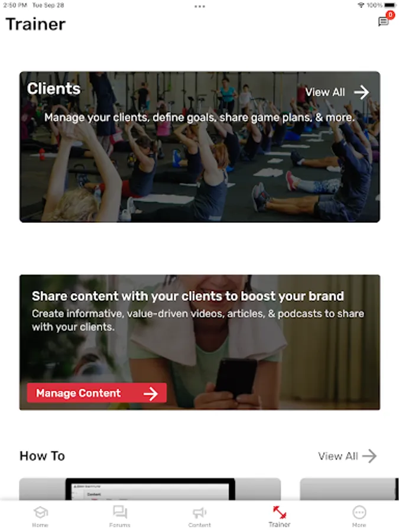The width and height of the screenshot is (399, 532).
Task: Click the arrow beside Clients View All
Action: [362, 92]
